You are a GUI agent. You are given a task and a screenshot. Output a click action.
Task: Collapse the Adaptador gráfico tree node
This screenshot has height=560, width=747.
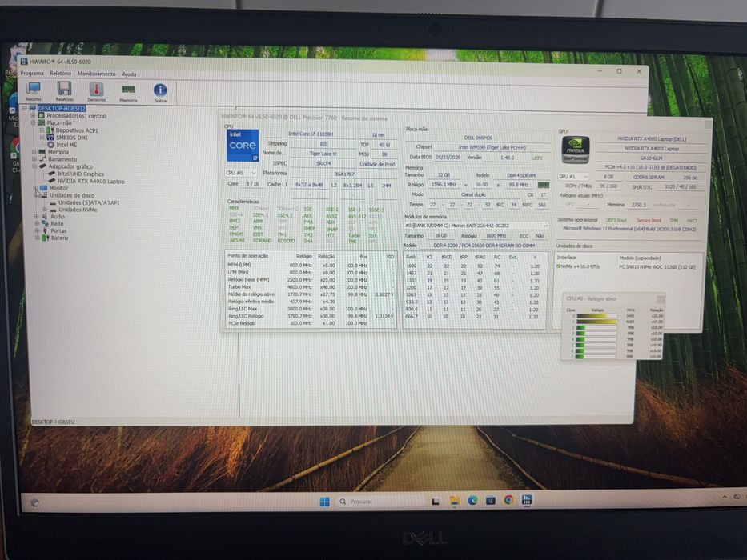click(34, 166)
